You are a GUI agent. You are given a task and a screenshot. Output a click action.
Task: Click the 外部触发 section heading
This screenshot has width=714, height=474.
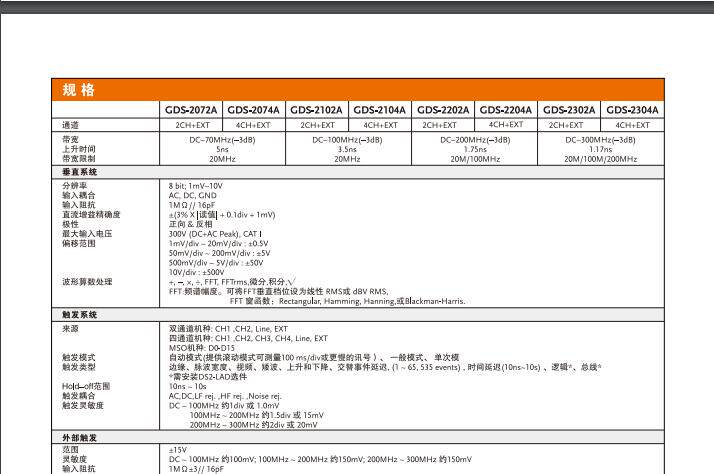click(x=79, y=438)
